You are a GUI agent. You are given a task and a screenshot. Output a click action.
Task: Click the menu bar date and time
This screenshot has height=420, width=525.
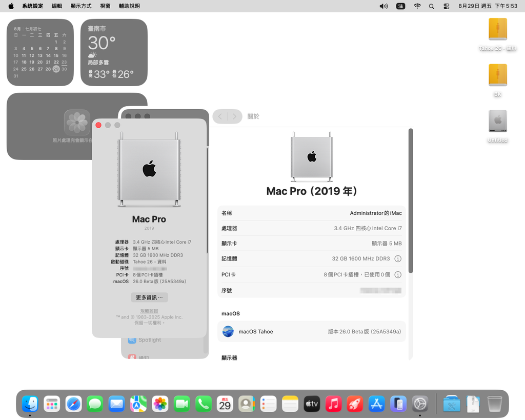point(488,6)
